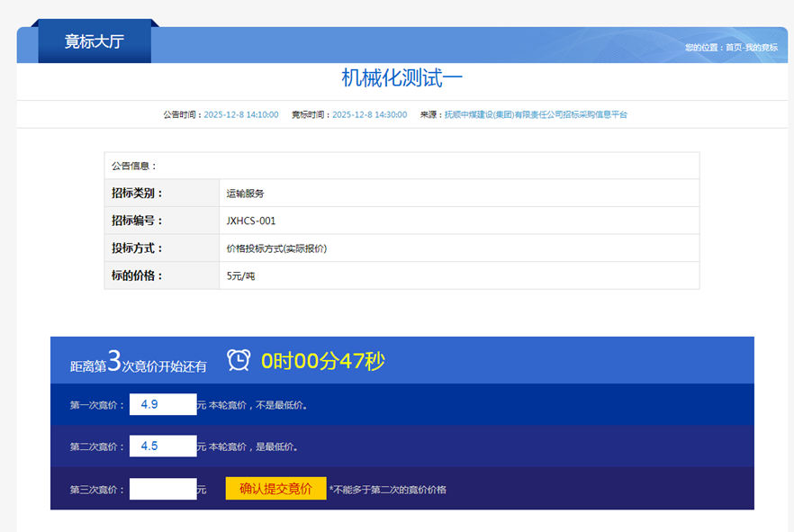Select the bid category value 运输服务
794x532 pixels.
[x=245, y=194]
